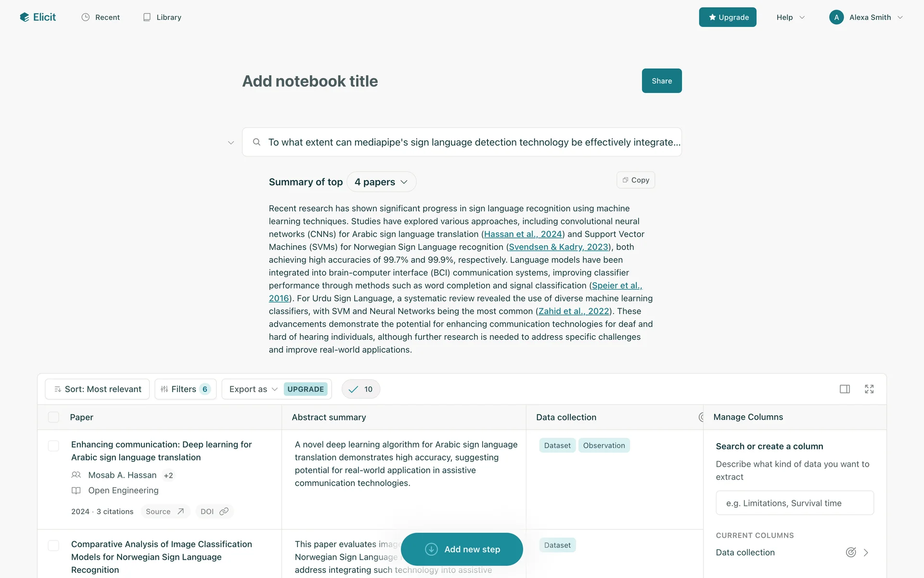
Task: Click the column search input field
Action: (x=795, y=503)
